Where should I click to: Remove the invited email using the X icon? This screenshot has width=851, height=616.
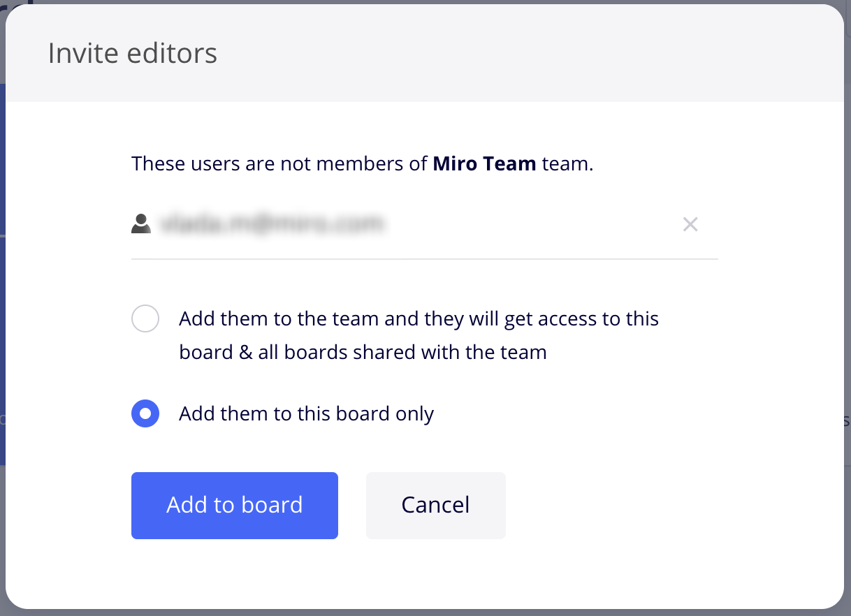coord(690,224)
